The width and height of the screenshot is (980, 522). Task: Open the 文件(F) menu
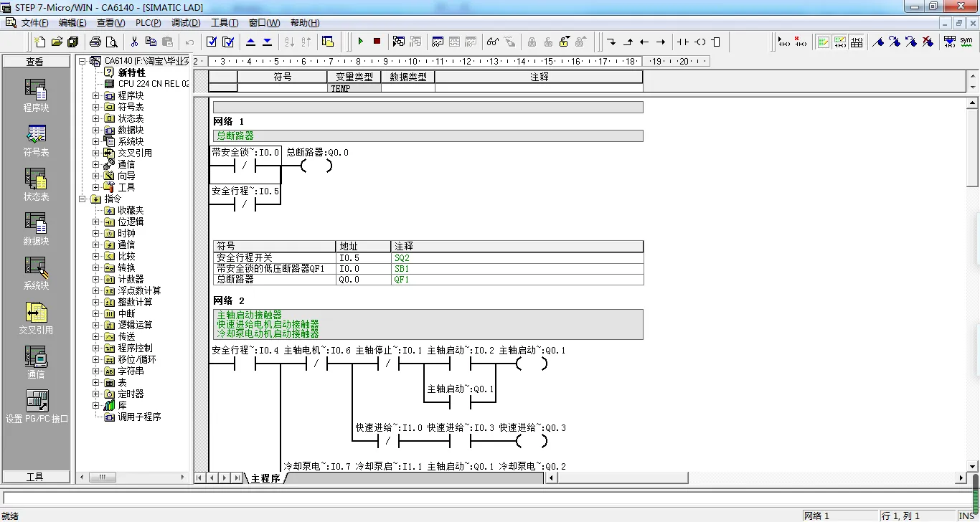coord(34,23)
